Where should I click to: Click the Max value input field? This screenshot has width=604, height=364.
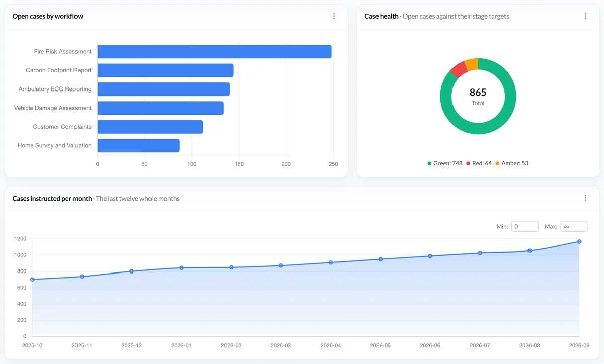point(574,226)
